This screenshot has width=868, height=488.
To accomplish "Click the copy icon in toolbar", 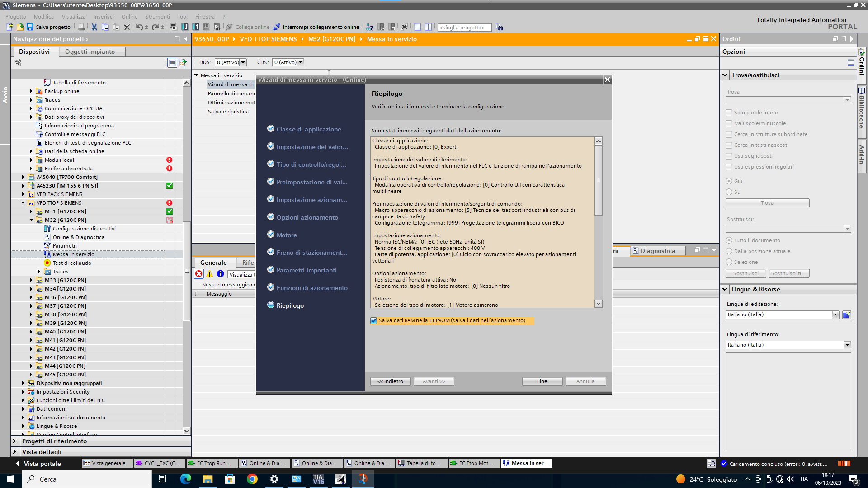I will coord(105,27).
